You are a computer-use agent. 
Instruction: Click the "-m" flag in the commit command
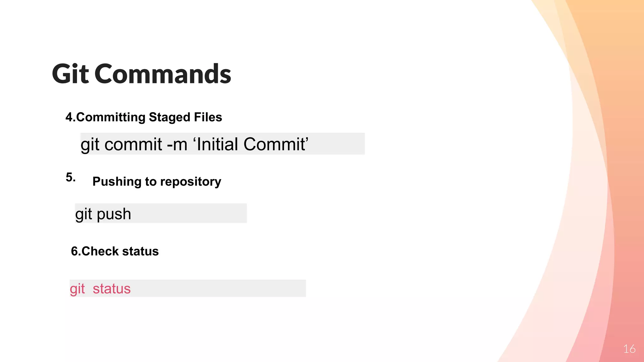(177, 145)
